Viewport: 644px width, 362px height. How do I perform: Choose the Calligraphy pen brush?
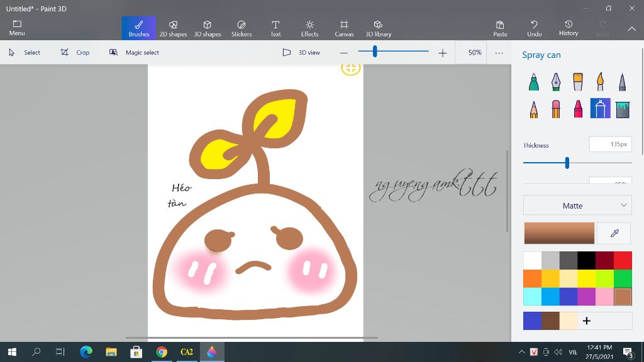point(556,82)
